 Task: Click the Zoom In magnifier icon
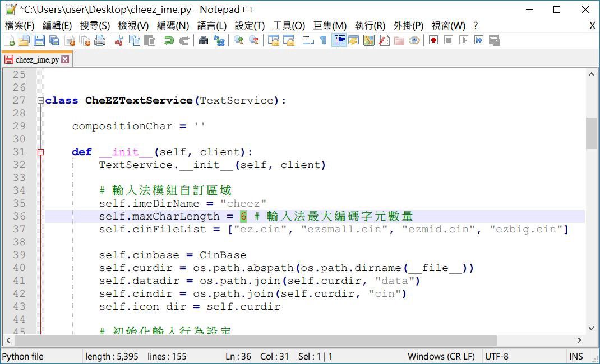tap(238, 40)
